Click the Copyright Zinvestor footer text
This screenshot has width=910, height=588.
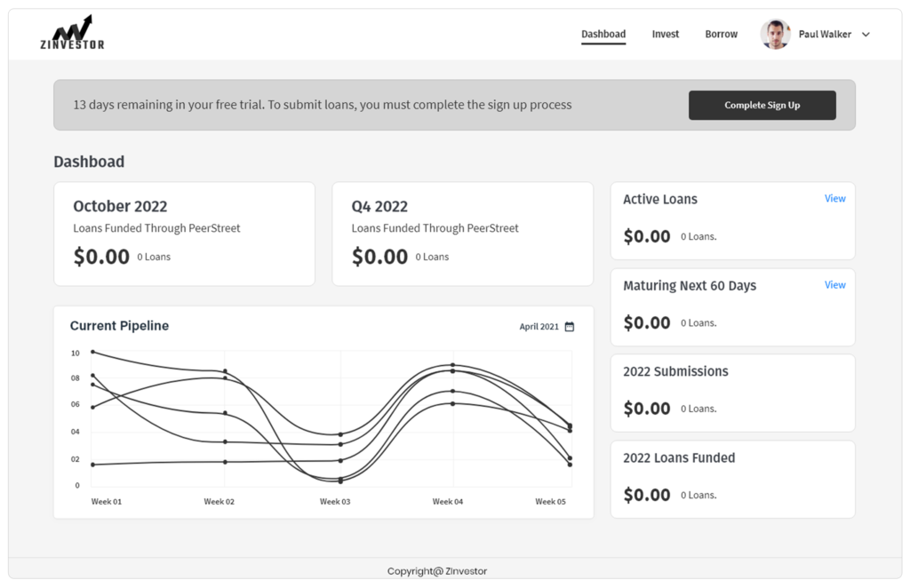point(437,571)
